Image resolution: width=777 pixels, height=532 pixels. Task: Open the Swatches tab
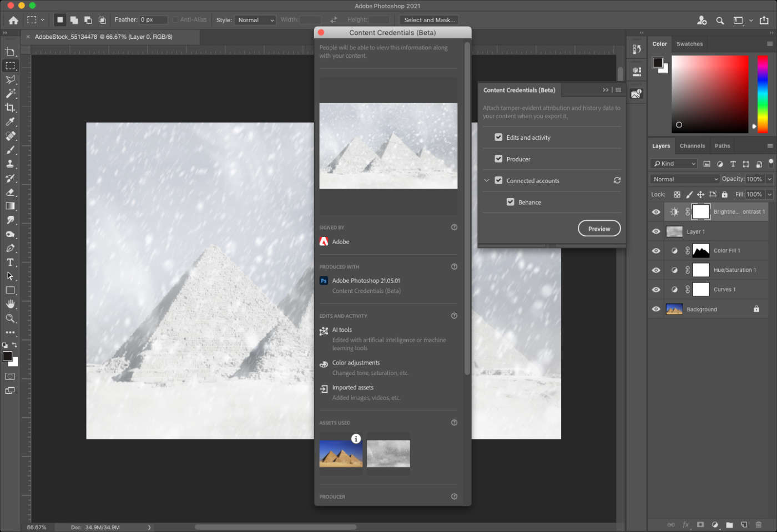tap(689, 44)
